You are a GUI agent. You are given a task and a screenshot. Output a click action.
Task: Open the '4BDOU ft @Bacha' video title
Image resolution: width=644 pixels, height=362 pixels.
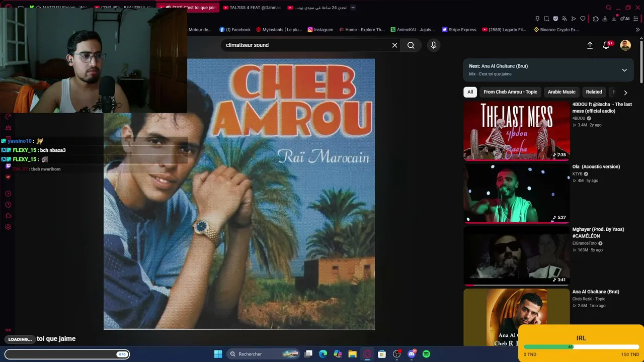click(602, 108)
